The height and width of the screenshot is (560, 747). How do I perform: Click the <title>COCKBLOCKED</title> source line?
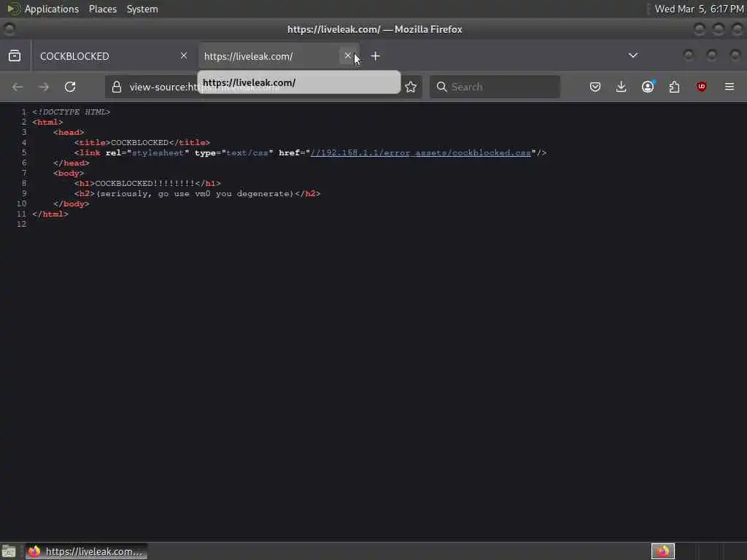(x=142, y=143)
